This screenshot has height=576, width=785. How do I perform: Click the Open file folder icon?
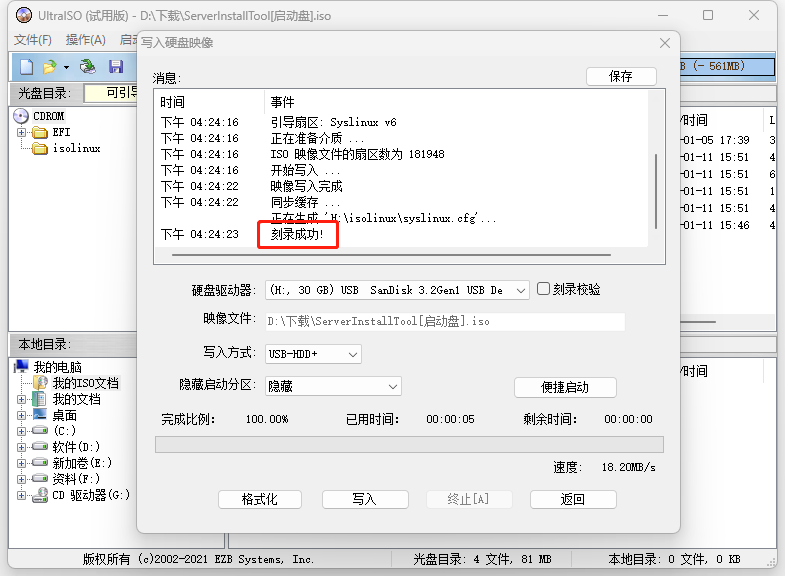[49, 66]
